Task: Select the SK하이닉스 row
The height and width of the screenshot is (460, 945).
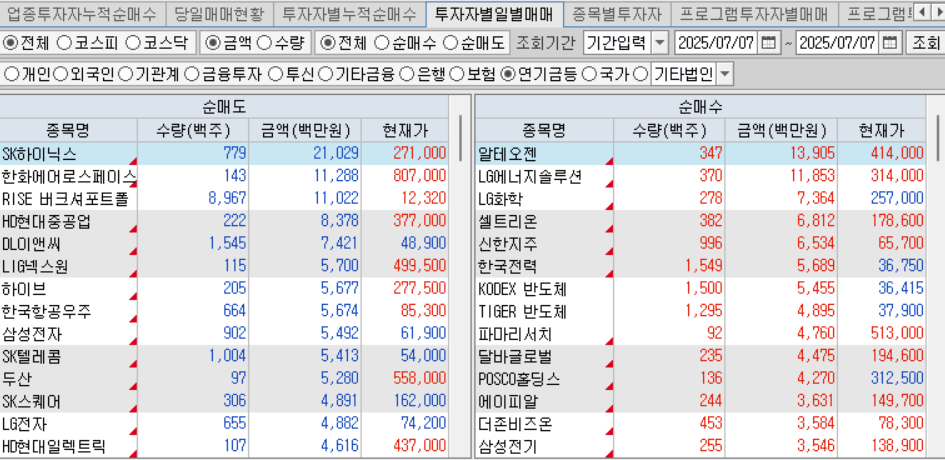Action: (x=224, y=153)
